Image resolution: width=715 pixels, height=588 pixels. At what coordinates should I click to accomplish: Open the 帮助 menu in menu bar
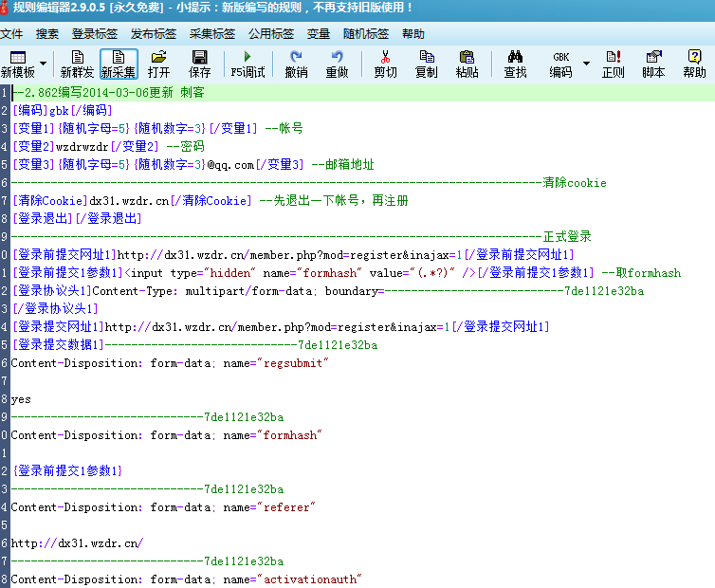click(413, 34)
